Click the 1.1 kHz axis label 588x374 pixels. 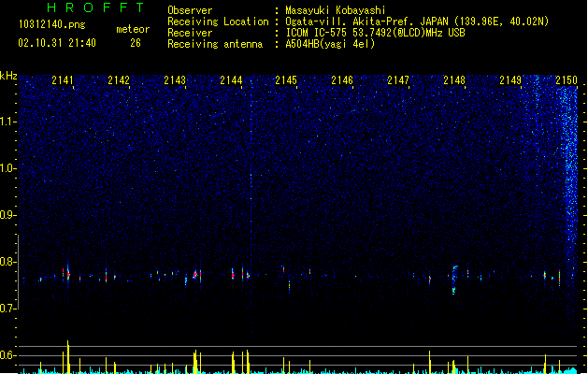[x=7, y=122]
